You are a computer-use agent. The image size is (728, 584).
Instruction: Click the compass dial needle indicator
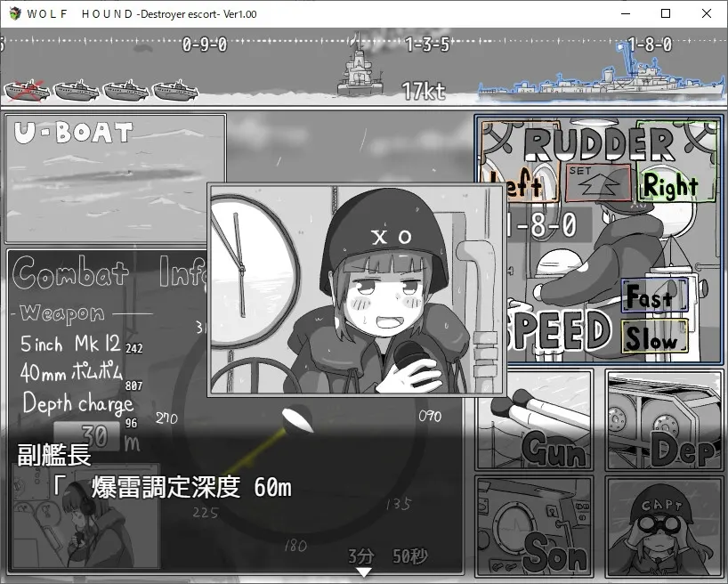pos(297,419)
